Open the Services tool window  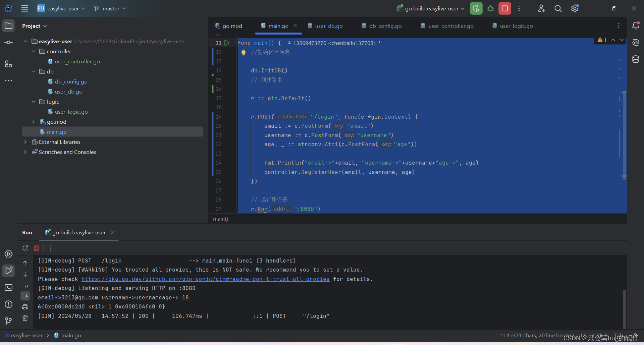8,254
